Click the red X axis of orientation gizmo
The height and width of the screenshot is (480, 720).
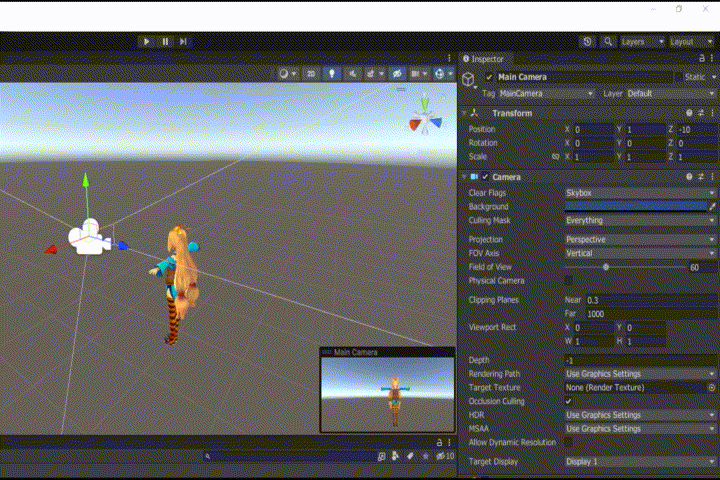pyautogui.click(x=415, y=124)
